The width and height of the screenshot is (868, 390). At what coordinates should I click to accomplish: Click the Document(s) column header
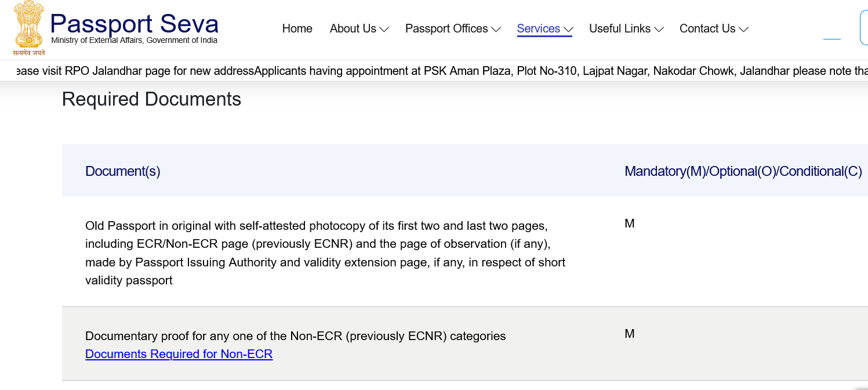[x=123, y=171]
